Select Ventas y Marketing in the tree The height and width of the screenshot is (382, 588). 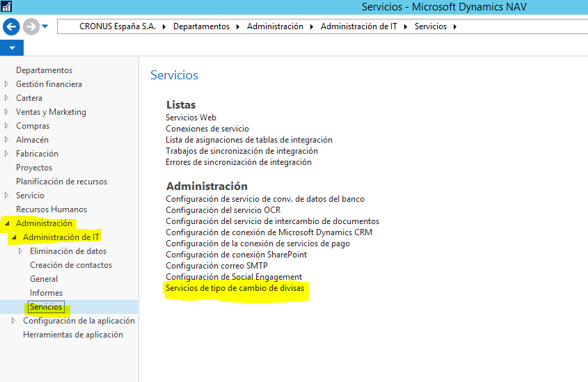click(51, 112)
